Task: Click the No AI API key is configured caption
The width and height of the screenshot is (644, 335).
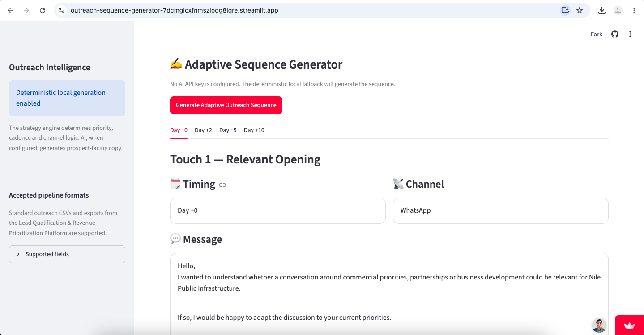Action: [x=282, y=84]
